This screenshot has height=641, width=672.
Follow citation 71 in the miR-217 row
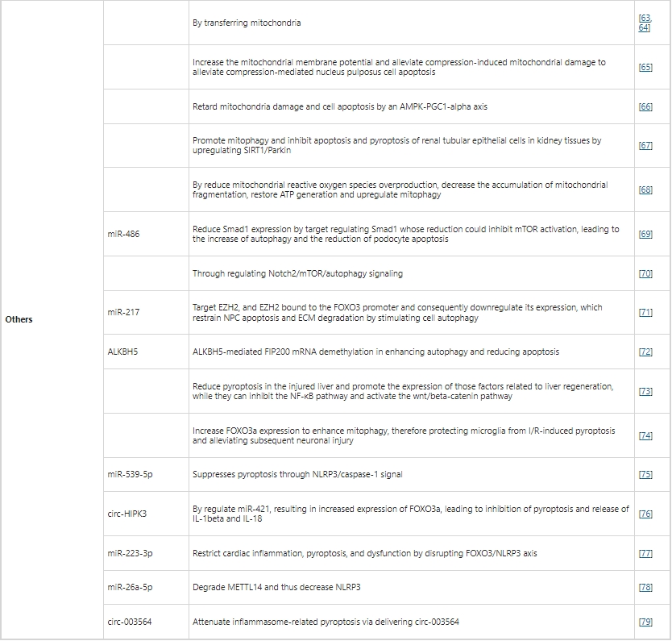(x=645, y=313)
